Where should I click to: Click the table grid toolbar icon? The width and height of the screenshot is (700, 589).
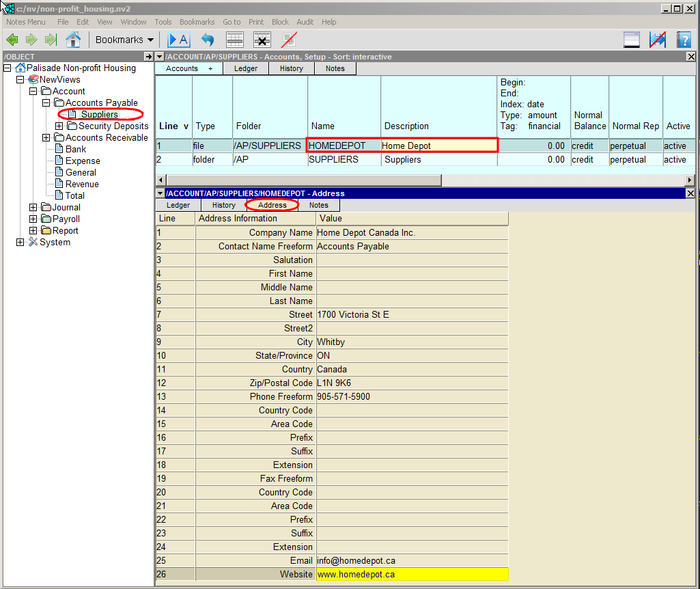pos(235,40)
